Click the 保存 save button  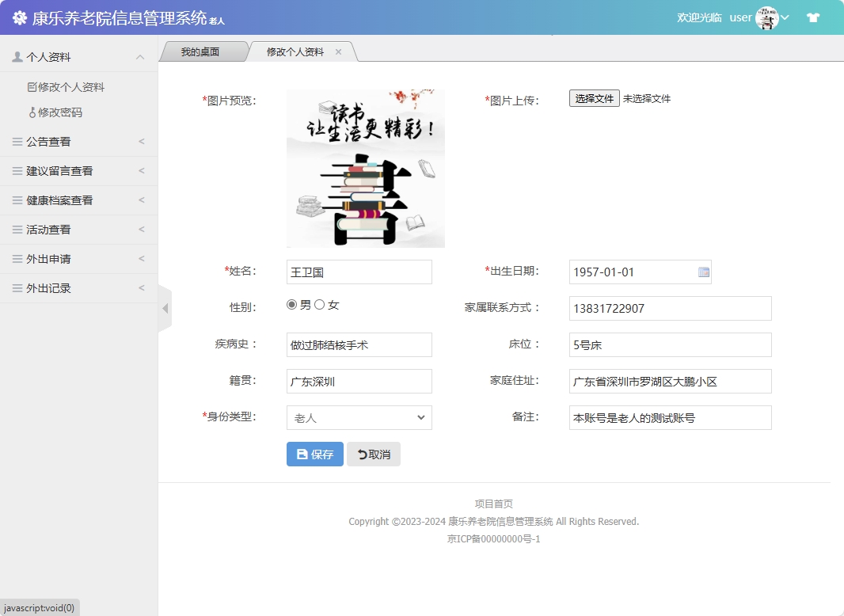point(314,454)
